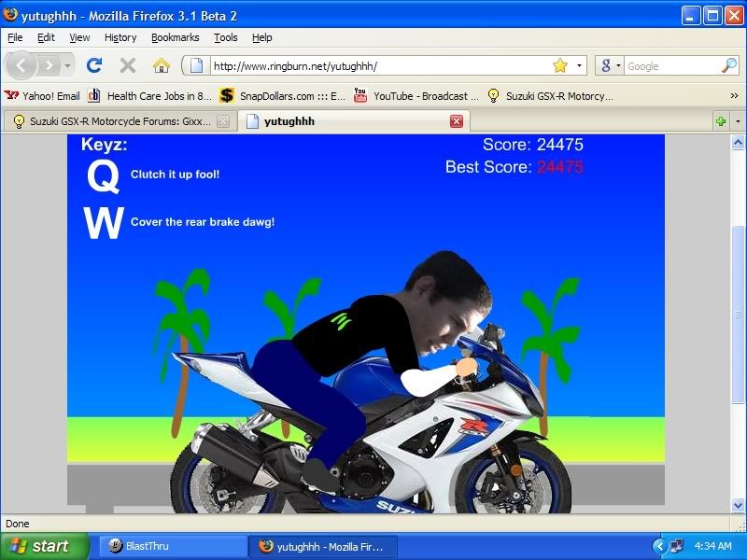
Task: Open Suzuki GSX-R Motorcy... bookmark in toolbar
Action: pyautogui.click(x=550, y=96)
